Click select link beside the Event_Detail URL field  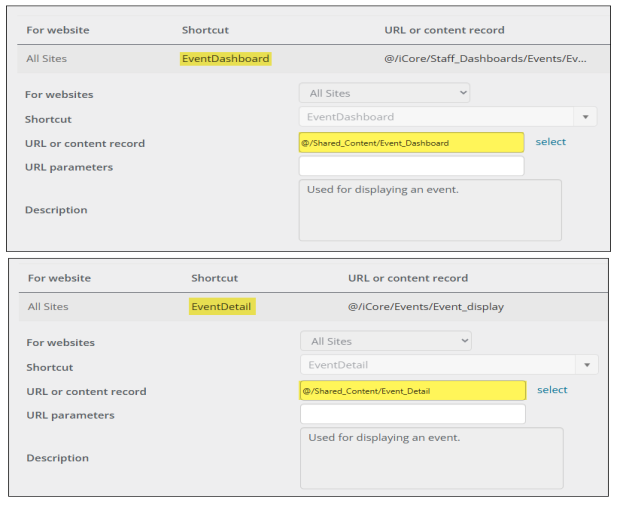click(552, 390)
